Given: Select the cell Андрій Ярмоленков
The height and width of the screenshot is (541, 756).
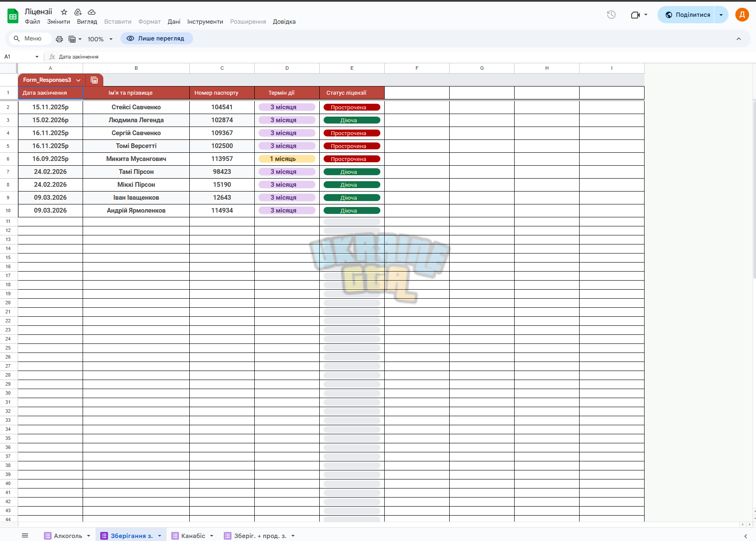Looking at the screenshot, I should click(136, 210).
